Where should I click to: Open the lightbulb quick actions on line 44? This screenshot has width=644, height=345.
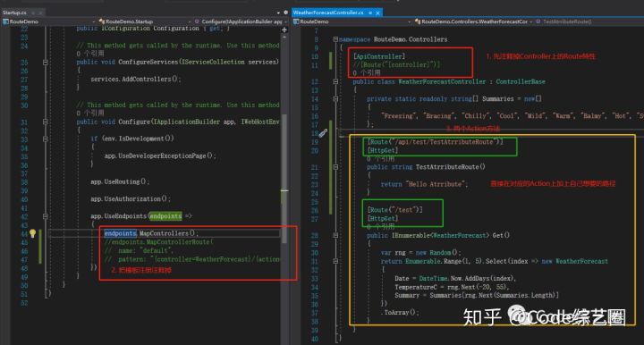click(33, 233)
